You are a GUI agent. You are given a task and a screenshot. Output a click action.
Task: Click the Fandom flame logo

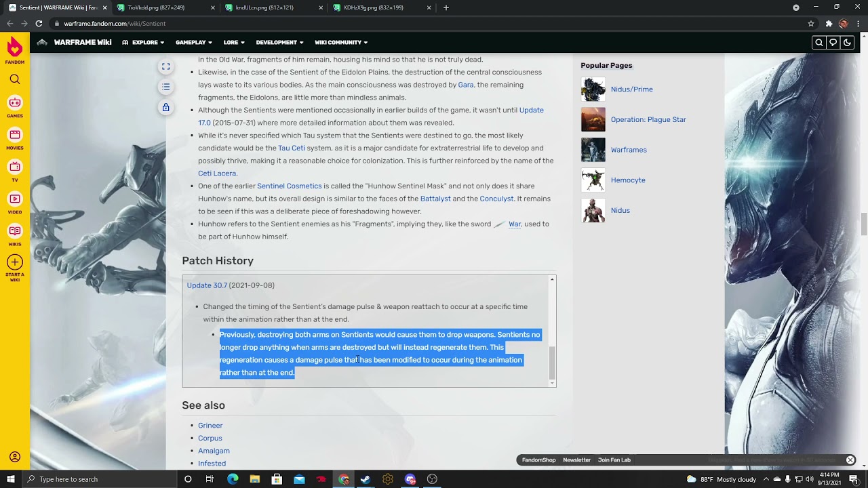click(x=15, y=47)
